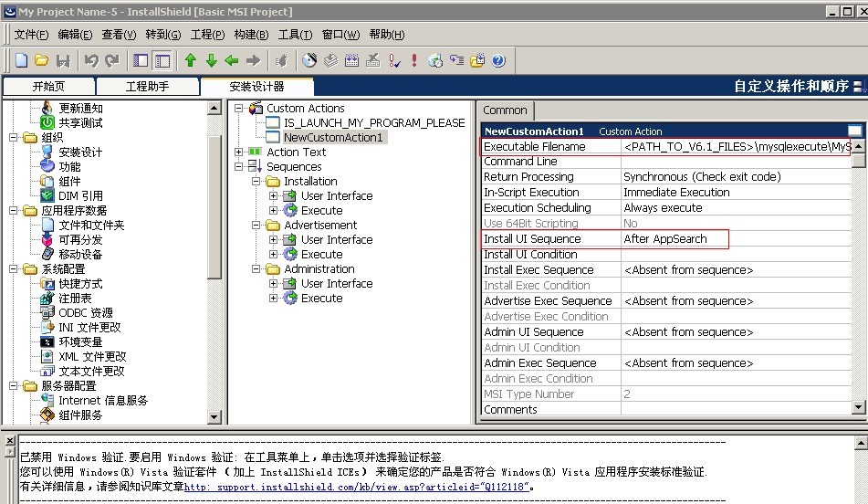The width and height of the screenshot is (868, 504).
Task: Click the red exclamation run icon
Action: click(414, 60)
